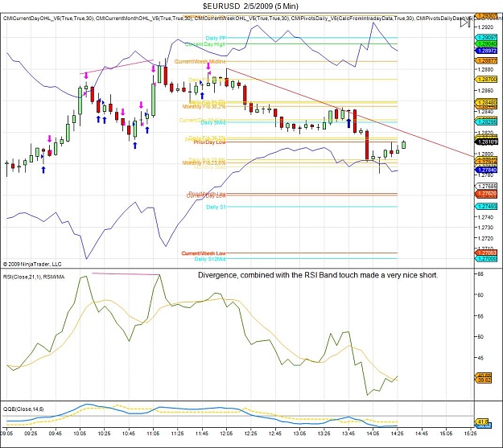The image size is (503, 448).
Task: Select the 'Monthly Fib 23.6%' level label
Action: coord(204,163)
